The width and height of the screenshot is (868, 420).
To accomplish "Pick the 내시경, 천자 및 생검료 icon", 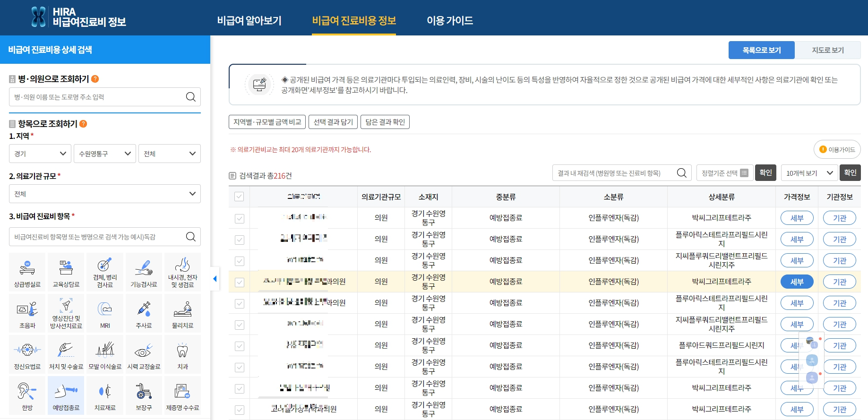I will [183, 272].
